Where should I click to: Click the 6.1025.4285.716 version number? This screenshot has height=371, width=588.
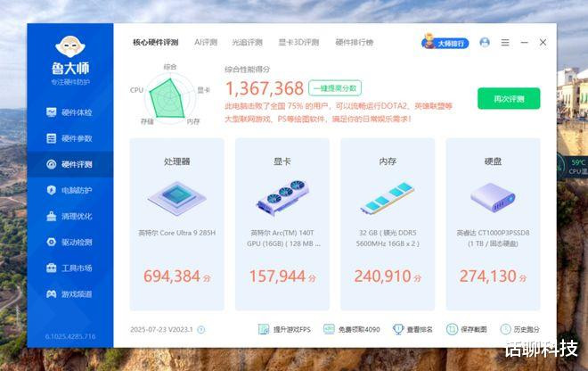(70, 336)
